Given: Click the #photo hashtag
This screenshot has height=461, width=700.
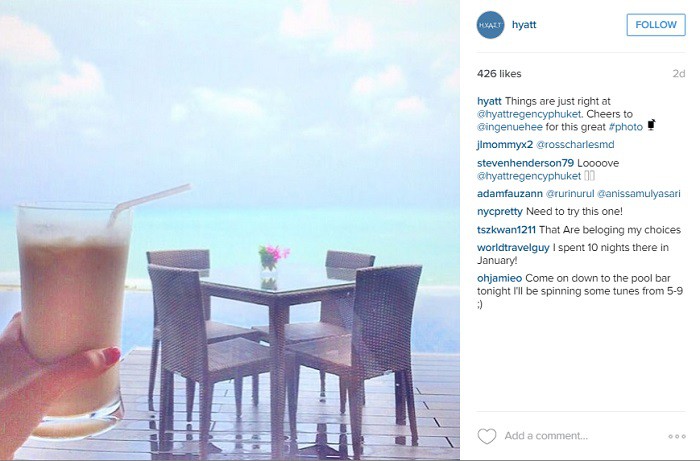Looking at the screenshot, I should pyautogui.click(x=625, y=127).
